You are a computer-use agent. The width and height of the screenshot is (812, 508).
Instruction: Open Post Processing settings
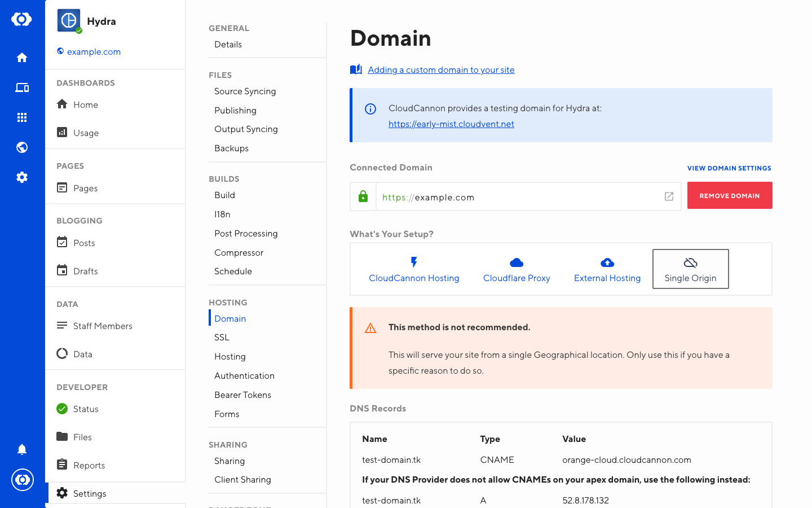[246, 234]
